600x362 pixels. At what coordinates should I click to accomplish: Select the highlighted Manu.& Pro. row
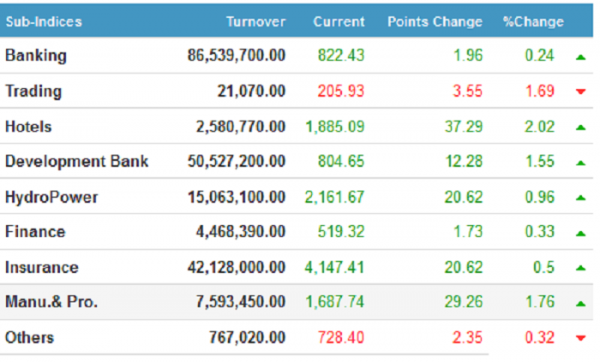[x=297, y=302]
